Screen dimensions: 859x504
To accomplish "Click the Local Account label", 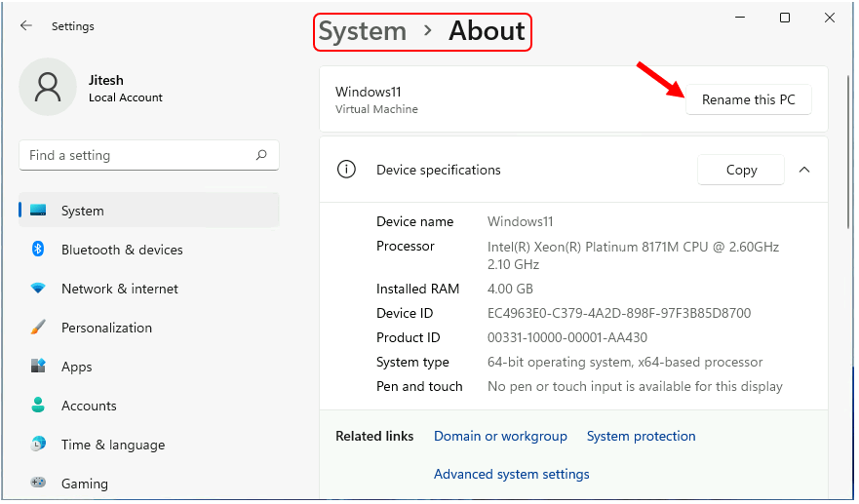I will pyautogui.click(x=126, y=97).
